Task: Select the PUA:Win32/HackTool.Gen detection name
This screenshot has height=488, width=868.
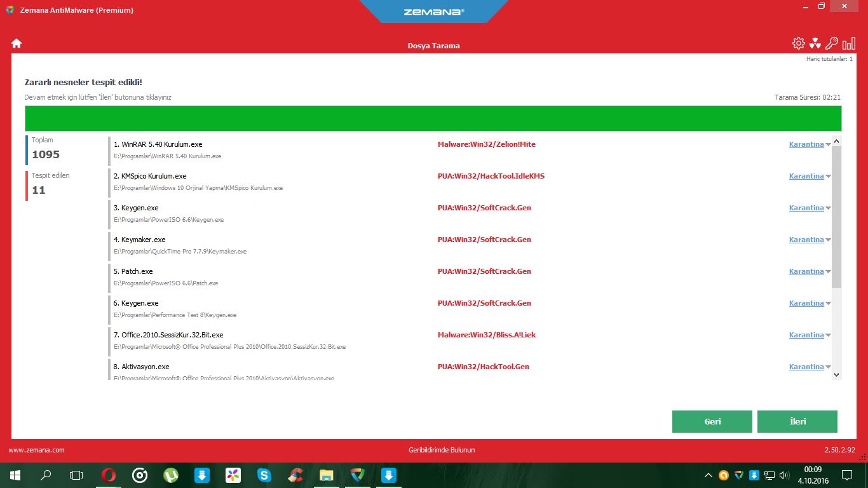Action: point(484,367)
